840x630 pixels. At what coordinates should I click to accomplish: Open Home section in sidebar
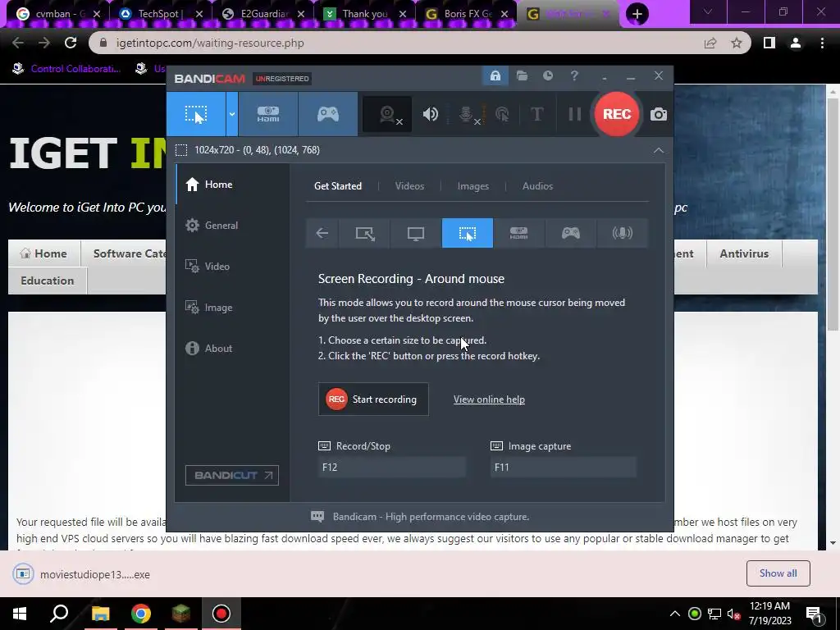232,185
